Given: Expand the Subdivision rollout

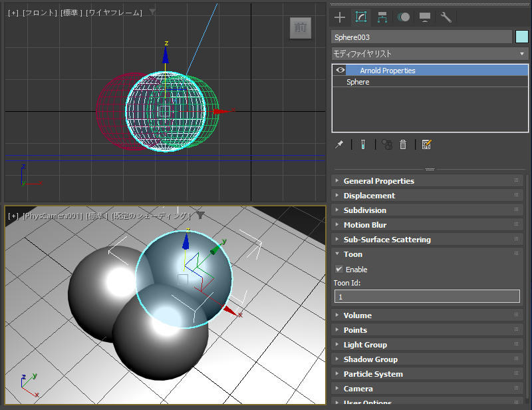Looking at the screenshot, I should tap(427, 210).
